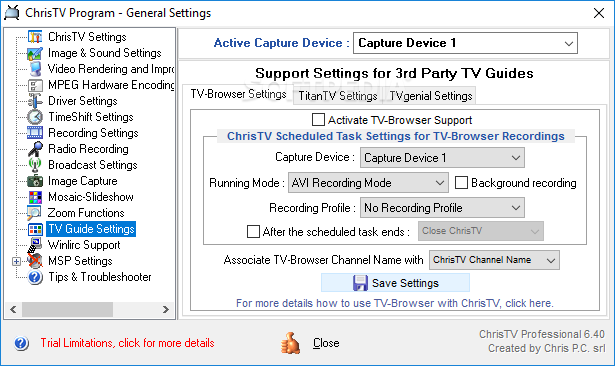Screen dimensions: 615x366
Task: Click the TimeShift Settings clock icon
Action: click(x=35, y=117)
